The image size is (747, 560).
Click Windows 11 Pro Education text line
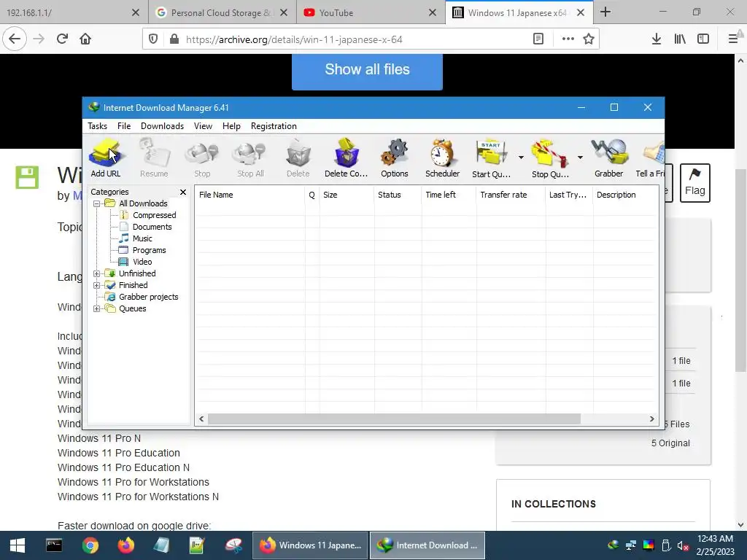(x=119, y=454)
